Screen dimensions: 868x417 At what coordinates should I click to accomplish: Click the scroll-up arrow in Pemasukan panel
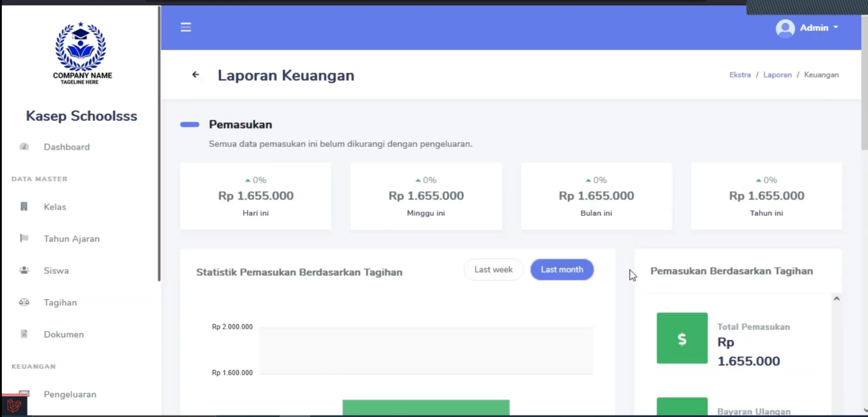coord(836,298)
